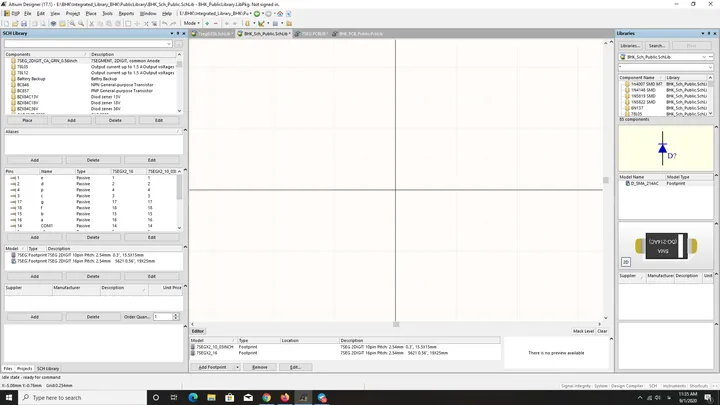This screenshot has height=405, width=720.
Task: Click the green plus add part icon
Action: click(207, 23)
